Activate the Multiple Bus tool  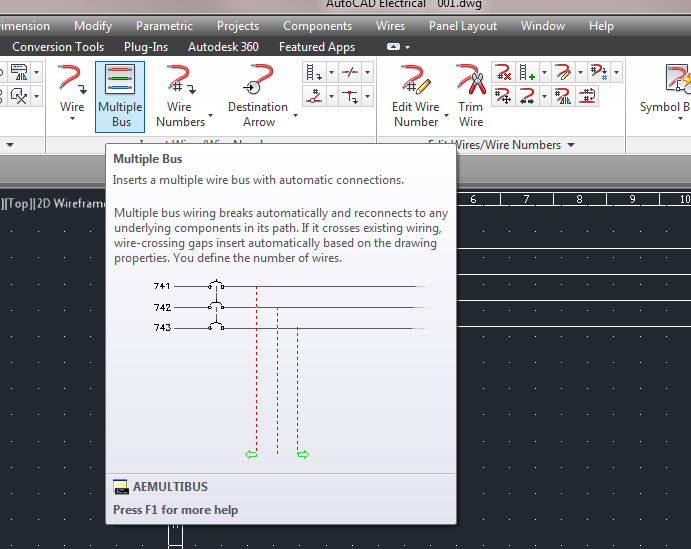pos(120,96)
